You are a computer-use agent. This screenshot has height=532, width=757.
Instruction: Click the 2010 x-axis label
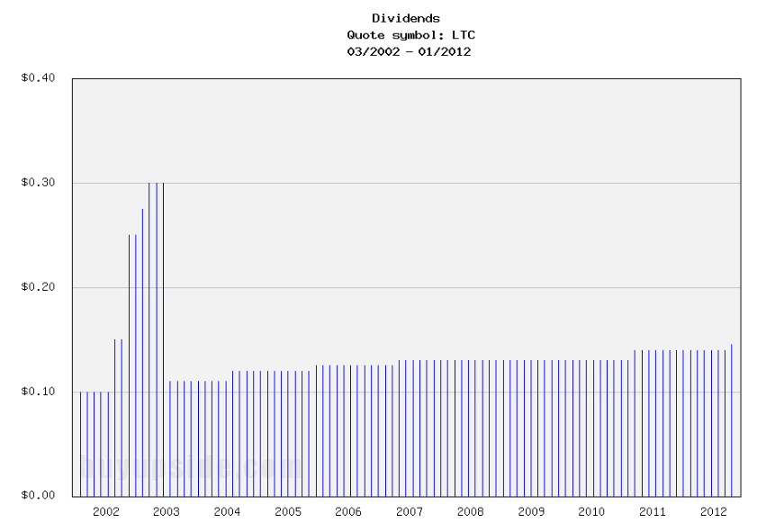[x=591, y=511]
